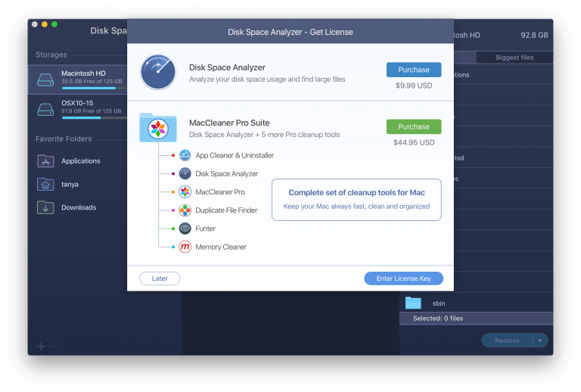Click the Favorite Folders section header

tap(64, 139)
